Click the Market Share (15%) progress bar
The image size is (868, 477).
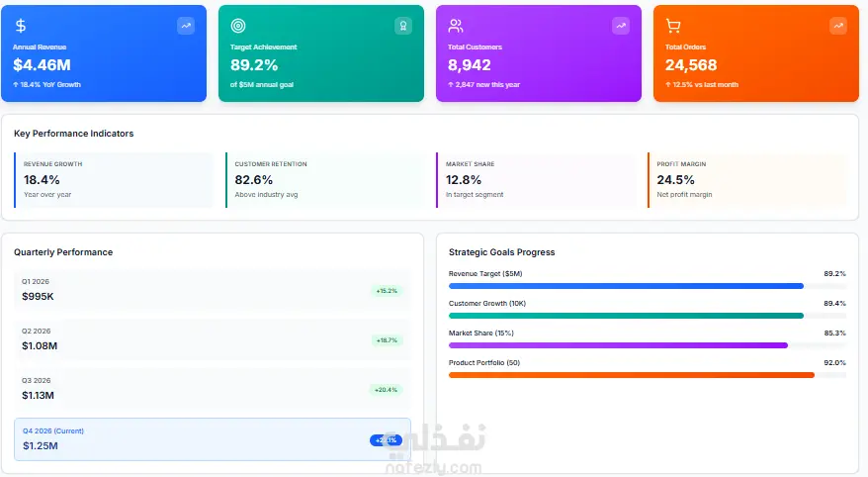tap(648, 345)
